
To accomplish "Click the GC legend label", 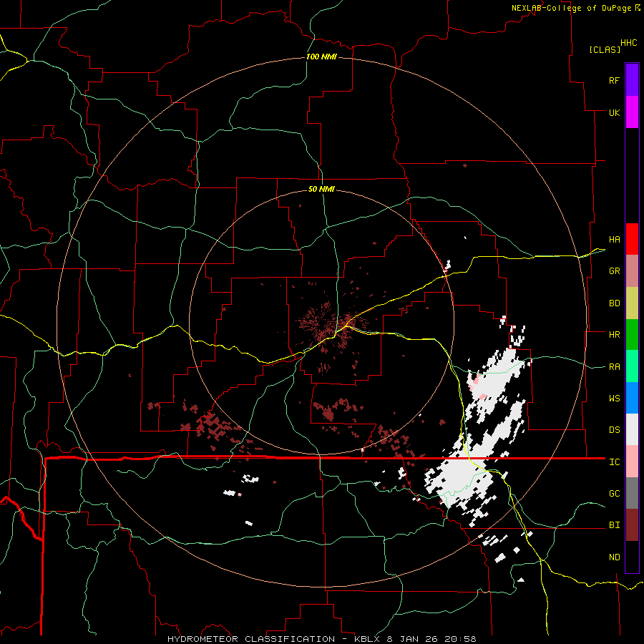I will coord(614,494).
